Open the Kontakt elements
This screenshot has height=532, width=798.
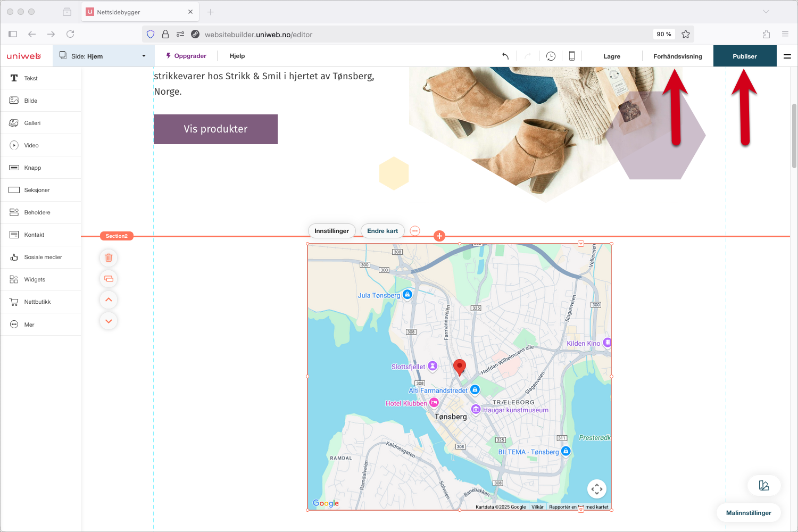(x=40, y=235)
